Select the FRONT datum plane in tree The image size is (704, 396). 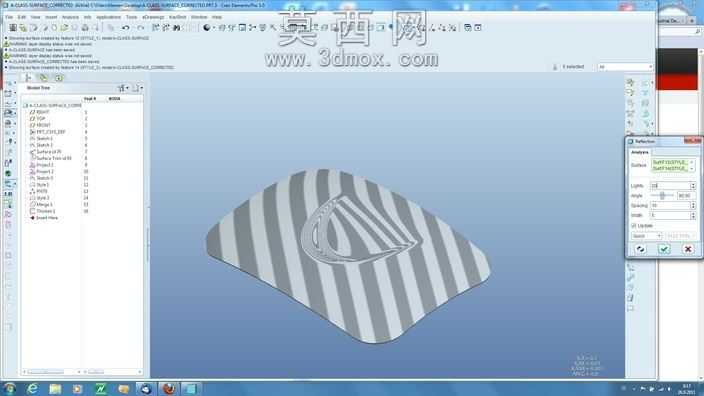[43, 125]
